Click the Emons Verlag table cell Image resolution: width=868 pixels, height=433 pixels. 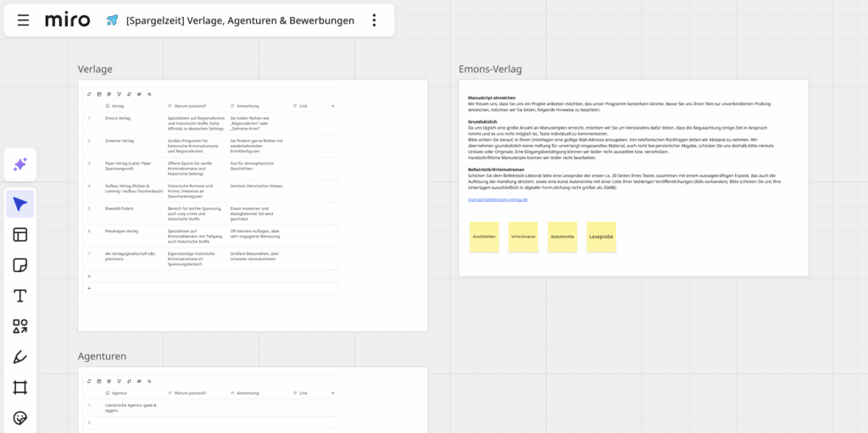coord(119,119)
